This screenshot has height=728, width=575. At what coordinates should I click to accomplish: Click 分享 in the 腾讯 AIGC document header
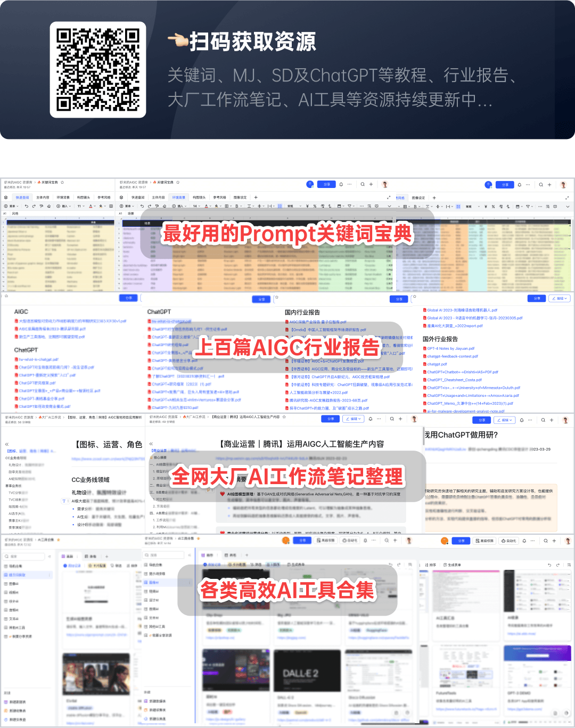tap(331, 419)
